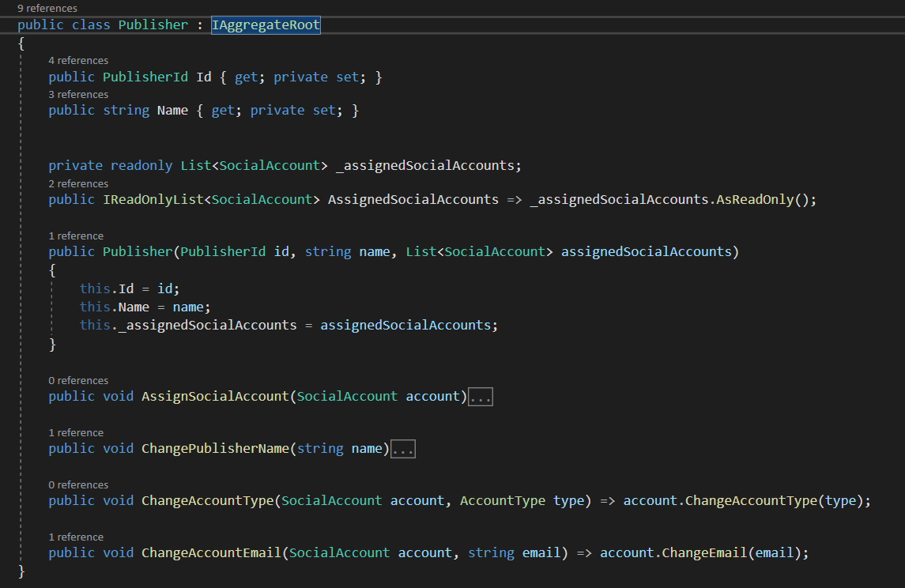The image size is (905, 588).
Task: Open '1 reference' CodeLens above ChangeAccountEmail
Action: 76,537
